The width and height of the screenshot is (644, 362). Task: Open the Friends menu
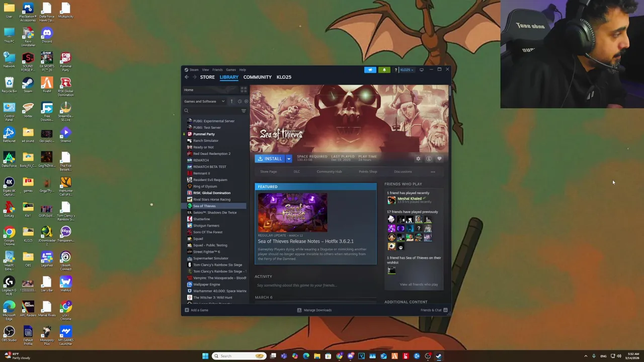coord(217,70)
